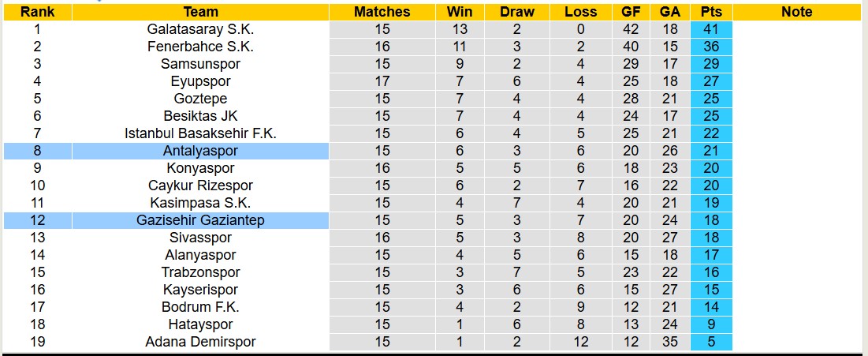Select the Besiktas JK team name
This screenshot has width=868, height=356.
coord(200,116)
